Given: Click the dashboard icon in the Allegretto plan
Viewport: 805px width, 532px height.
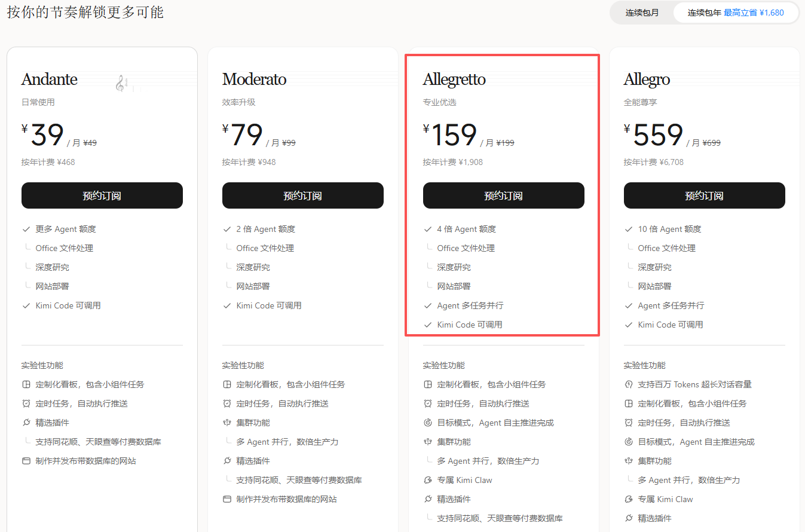Looking at the screenshot, I should point(428,384).
